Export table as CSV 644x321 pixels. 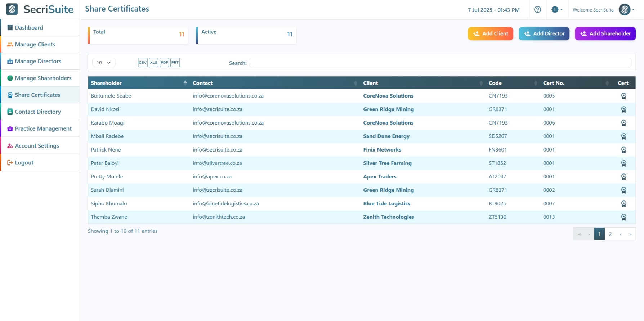click(143, 63)
